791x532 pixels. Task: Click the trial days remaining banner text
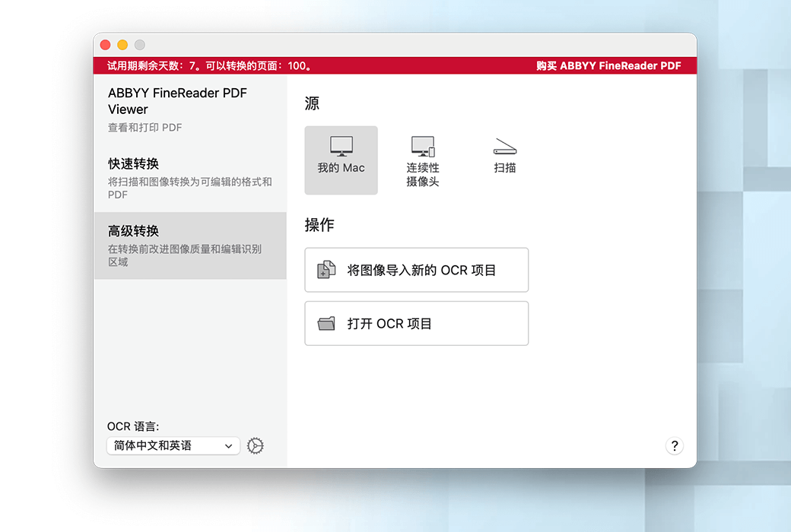210,66
